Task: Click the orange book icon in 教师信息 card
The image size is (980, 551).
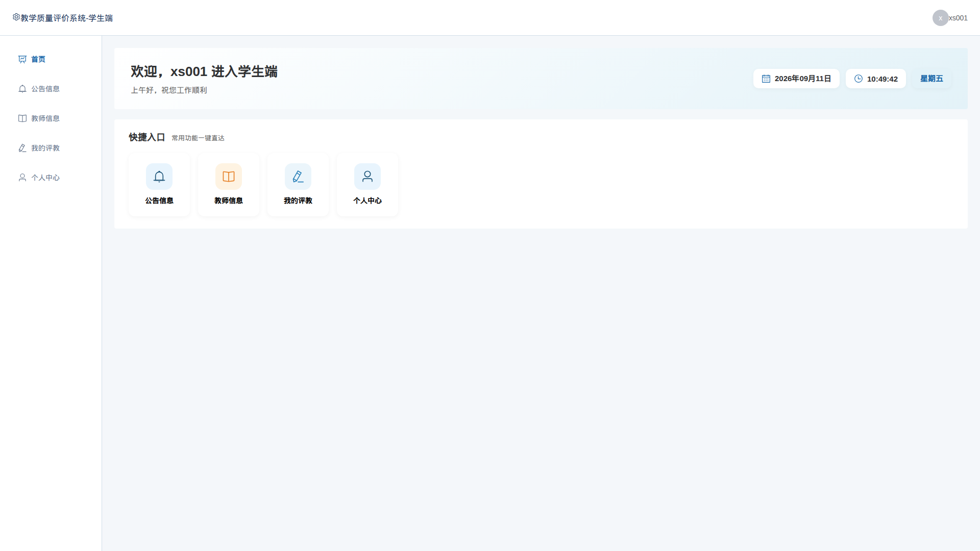Action: pyautogui.click(x=229, y=177)
